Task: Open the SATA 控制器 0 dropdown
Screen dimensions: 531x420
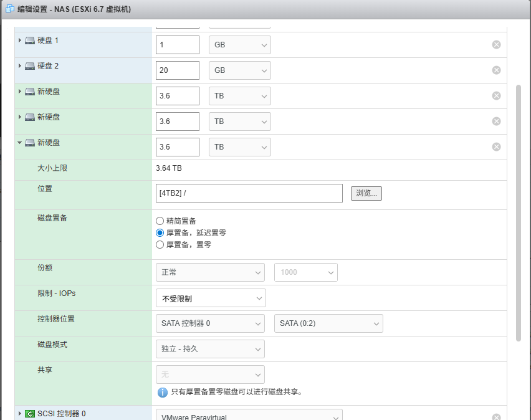Action: pyautogui.click(x=210, y=323)
